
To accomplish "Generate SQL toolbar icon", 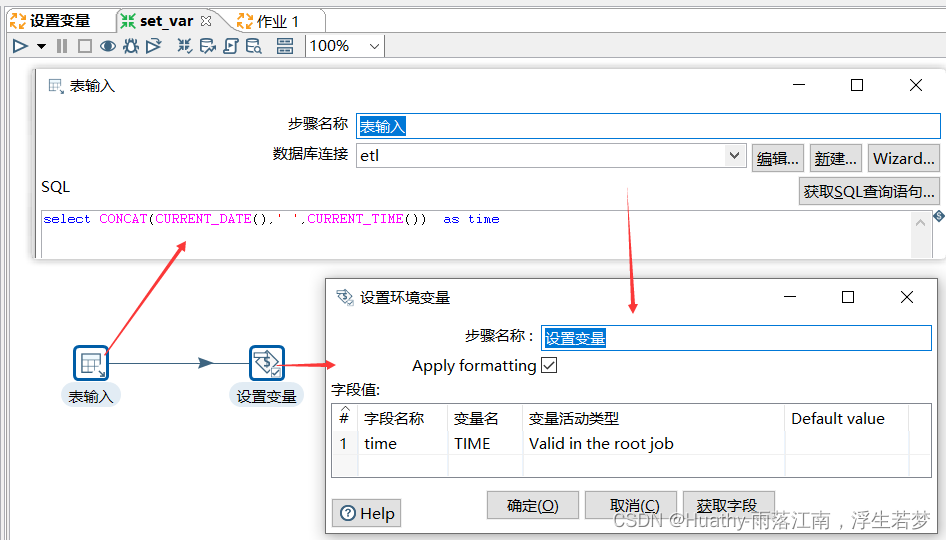I will pos(230,46).
